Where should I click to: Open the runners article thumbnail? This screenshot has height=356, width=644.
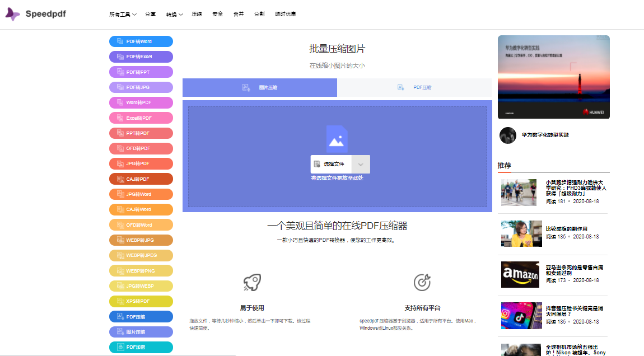(x=519, y=192)
